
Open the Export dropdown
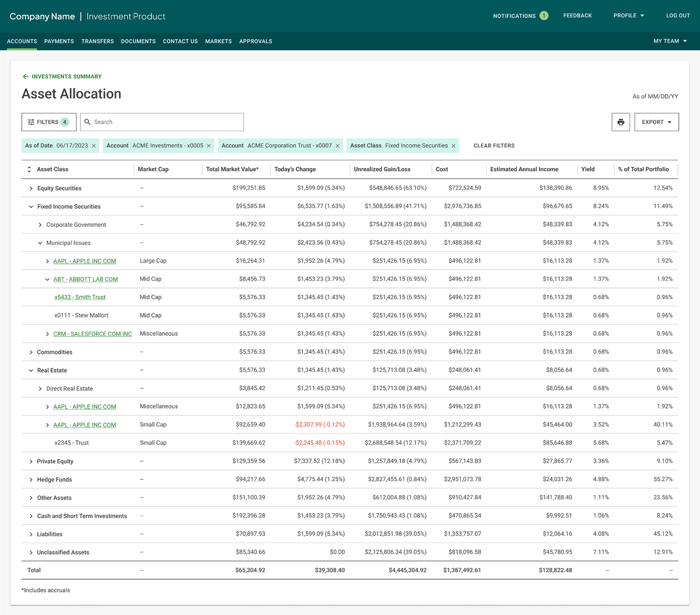coord(656,122)
